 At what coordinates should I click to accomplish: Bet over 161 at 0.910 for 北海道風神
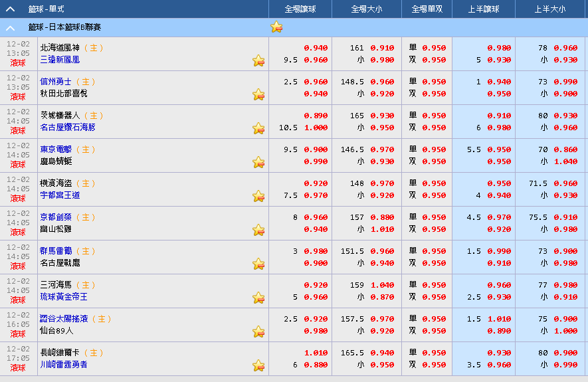click(382, 48)
